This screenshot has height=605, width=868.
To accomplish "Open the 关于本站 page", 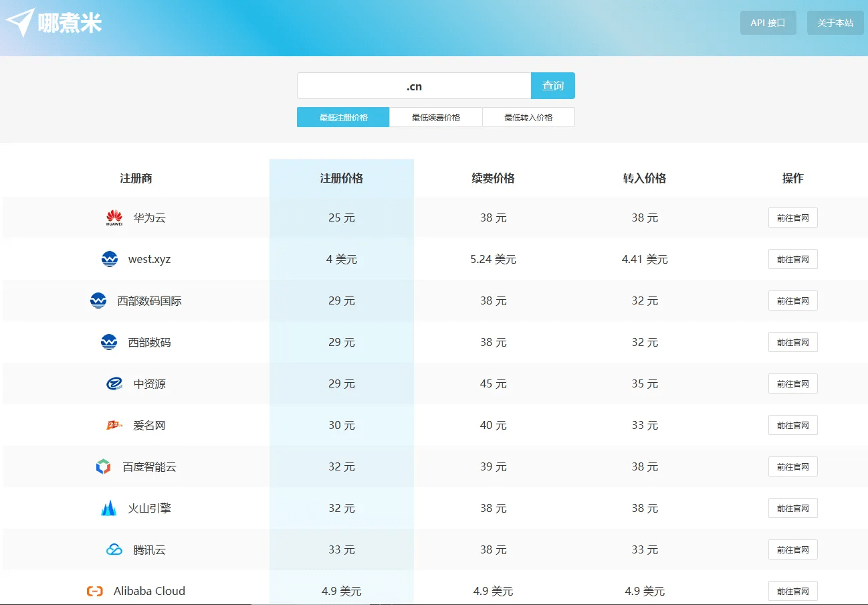I will click(835, 23).
